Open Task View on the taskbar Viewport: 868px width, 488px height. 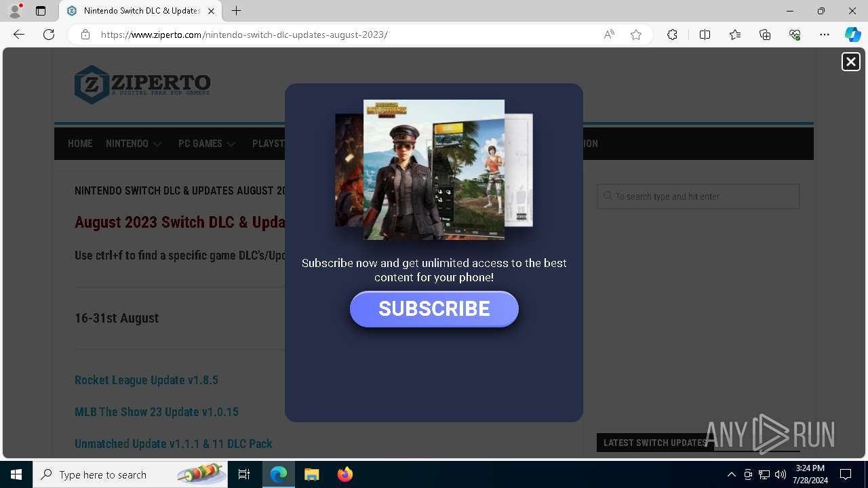[244, 474]
